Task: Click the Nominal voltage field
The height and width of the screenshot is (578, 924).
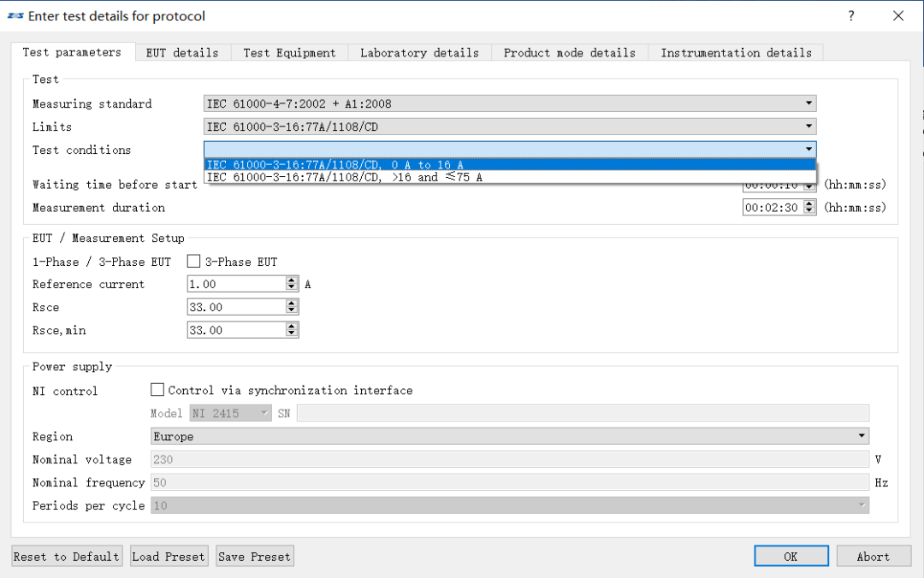Action: (x=510, y=459)
